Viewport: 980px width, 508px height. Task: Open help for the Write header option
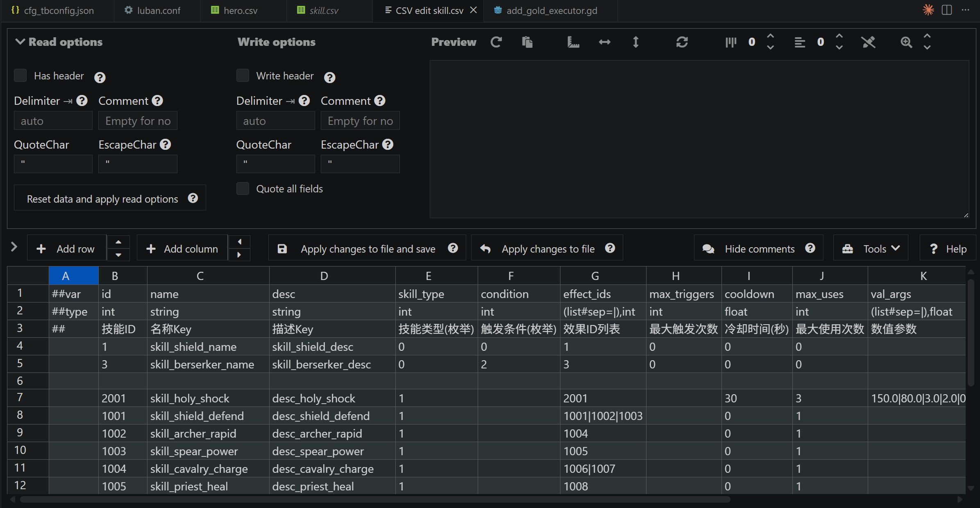click(x=329, y=77)
